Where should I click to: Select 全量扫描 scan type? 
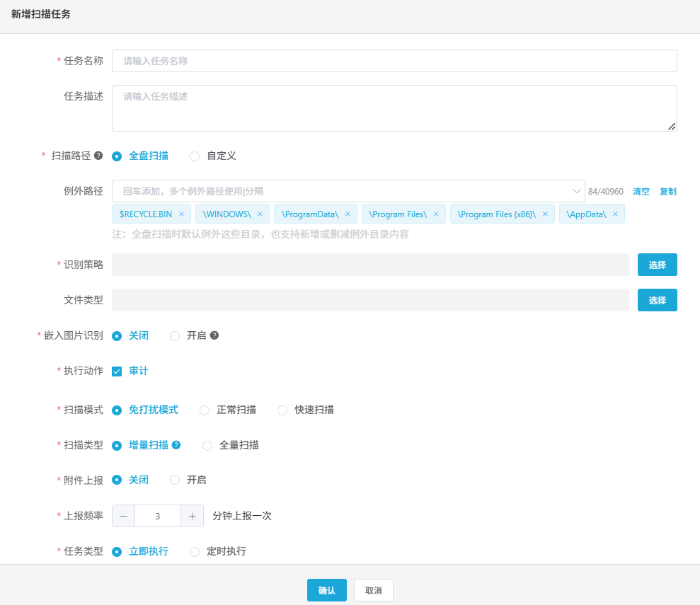click(x=207, y=445)
